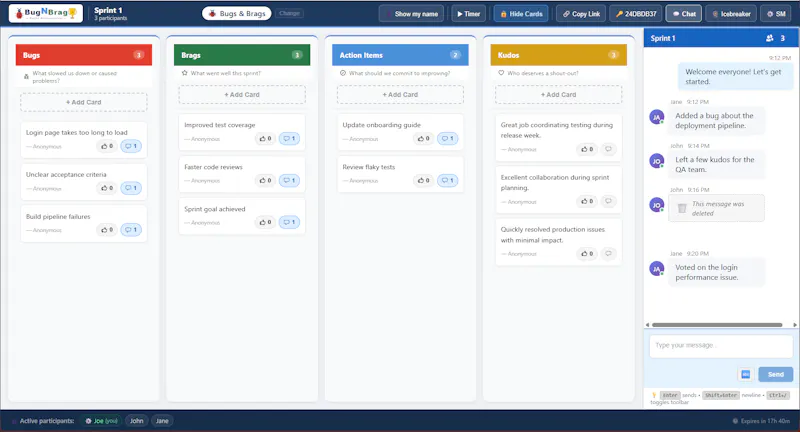Upvote the 'Update onboarding guide' card
Image resolution: width=800 pixels, height=432 pixels.
coord(423,139)
